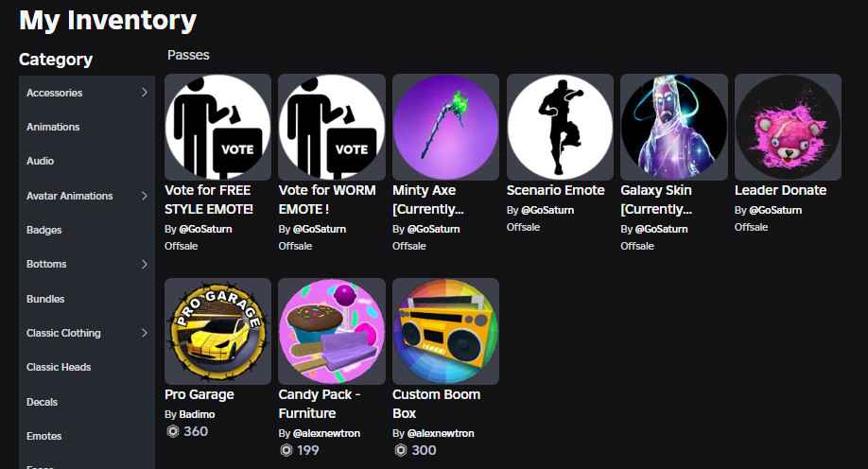The image size is (868, 469).
Task: Expand the Avatar Animations submenu arrow
Action: (x=144, y=196)
